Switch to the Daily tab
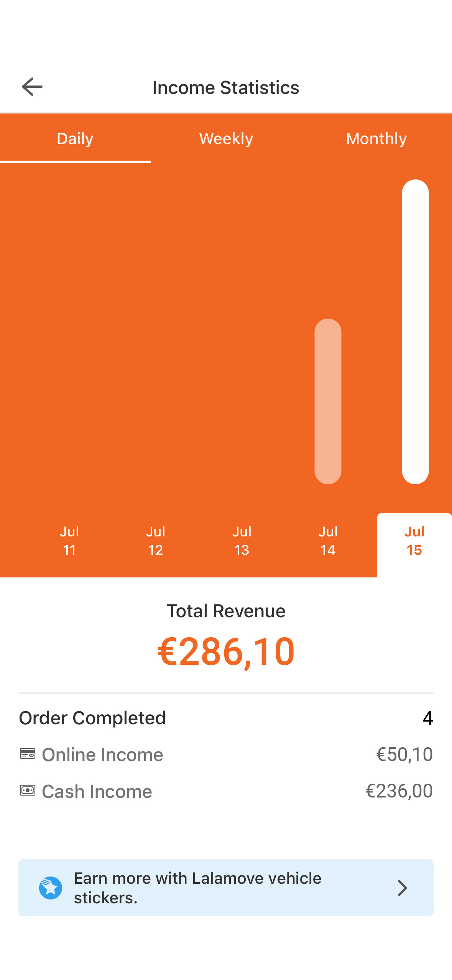 [x=75, y=138]
